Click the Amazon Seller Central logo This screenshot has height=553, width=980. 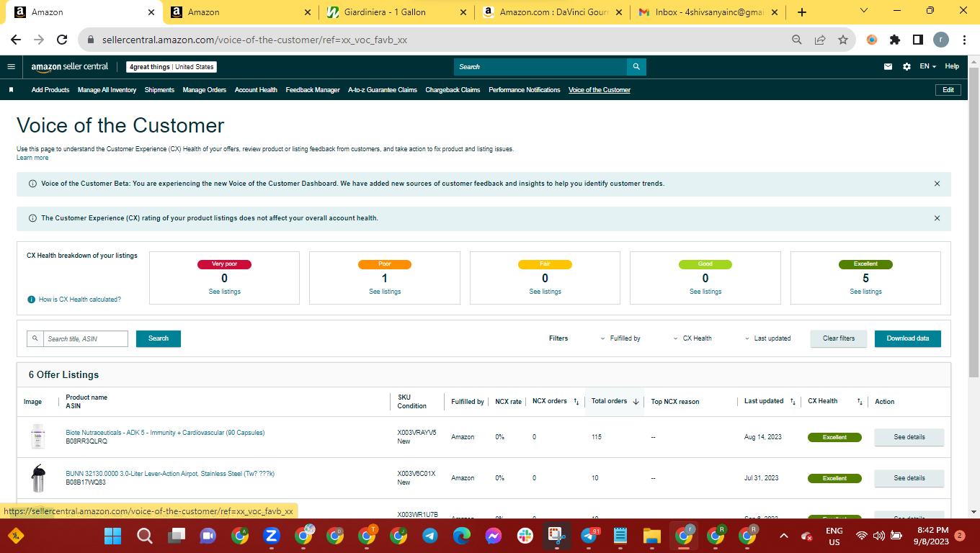(x=70, y=67)
